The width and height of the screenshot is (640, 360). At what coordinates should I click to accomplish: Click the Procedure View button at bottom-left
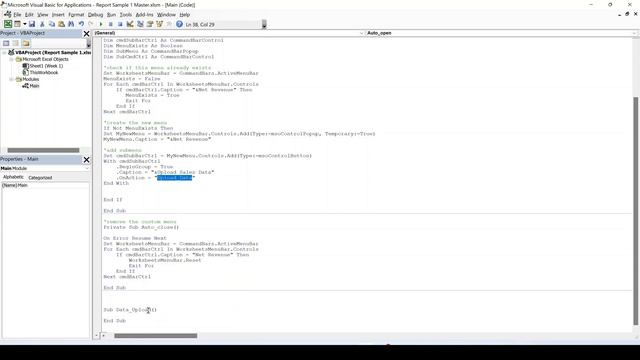[97, 336]
